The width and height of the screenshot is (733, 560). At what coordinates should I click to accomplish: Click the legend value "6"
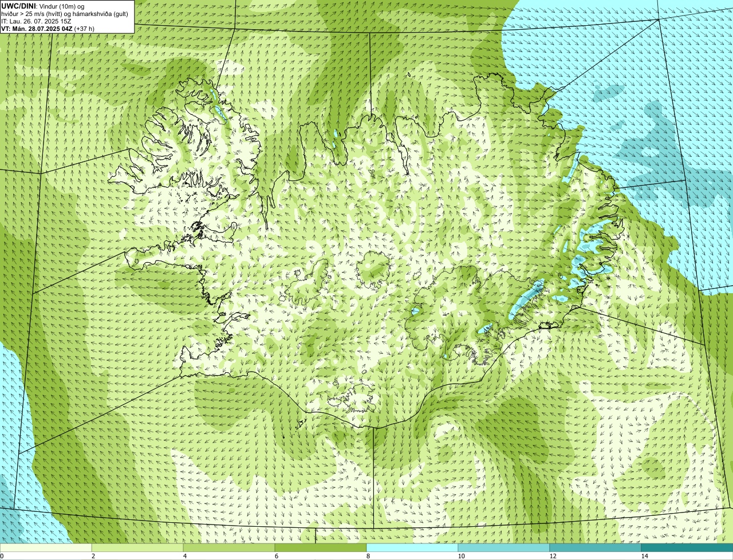point(276,556)
